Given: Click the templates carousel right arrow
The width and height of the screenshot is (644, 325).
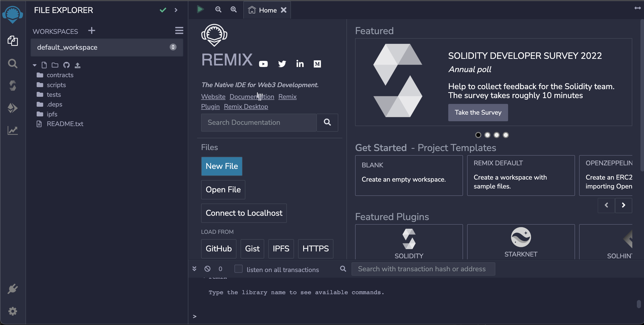Looking at the screenshot, I should [x=623, y=205].
